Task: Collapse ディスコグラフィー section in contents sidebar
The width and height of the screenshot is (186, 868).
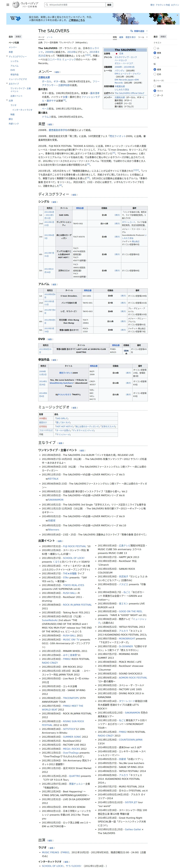Action: pos(7,56)
